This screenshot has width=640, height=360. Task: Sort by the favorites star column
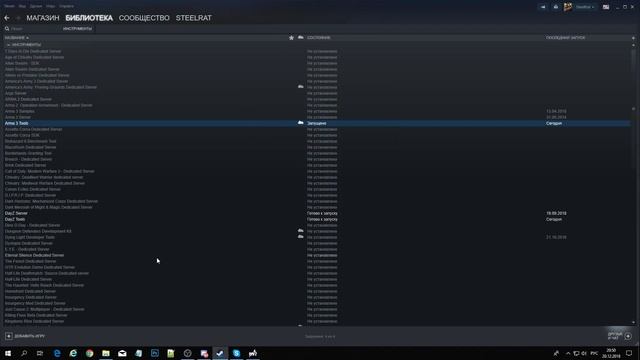tap(291, 38)
